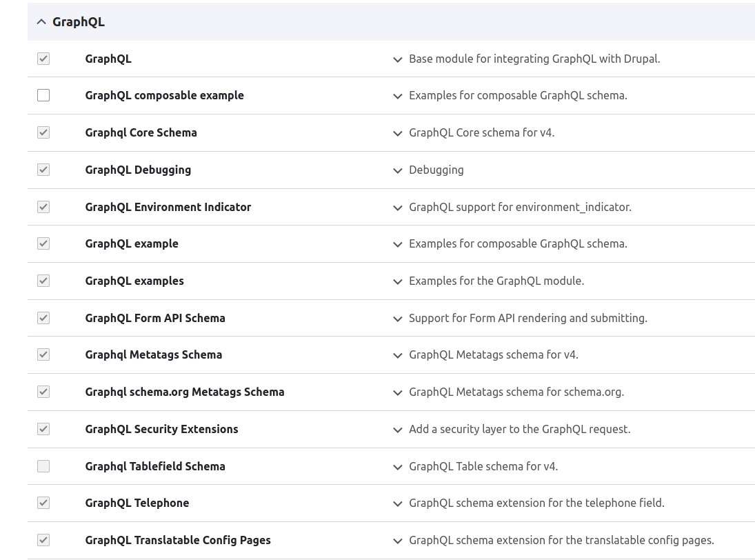Click the 'GraphQL Debugging' module name
Image resolution: width=755 pixels, height=560 pixels.
[138, 170]
